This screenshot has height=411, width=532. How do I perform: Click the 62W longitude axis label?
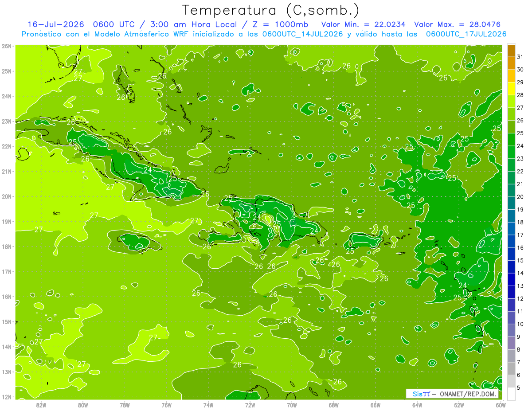[459, 405]
